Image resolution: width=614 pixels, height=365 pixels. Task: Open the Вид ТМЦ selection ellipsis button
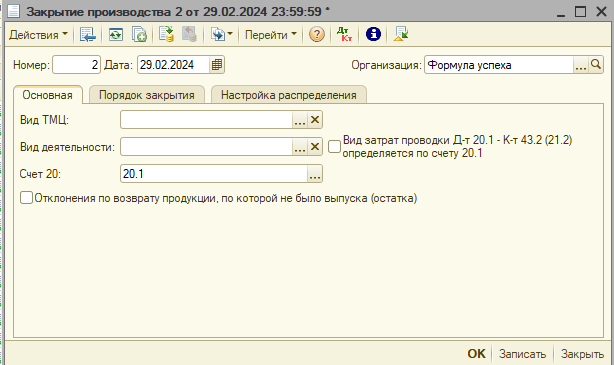pyautogui.click(x=300, y=119)
